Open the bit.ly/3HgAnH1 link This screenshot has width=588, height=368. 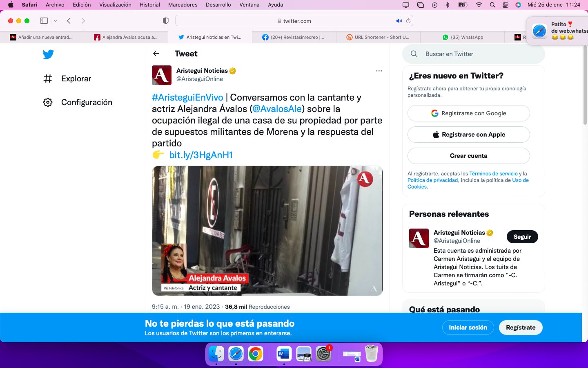pyautogui.click(x=200, y=155)
